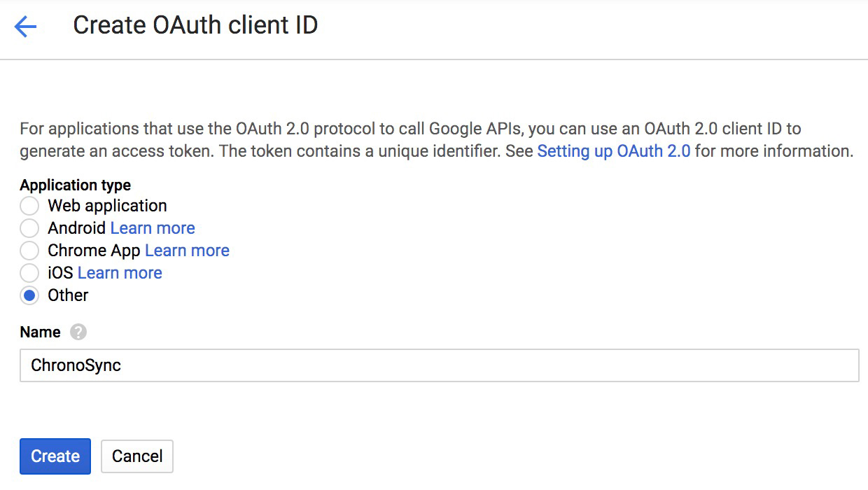868x490 pixels.
Task: Select the Android application type
Action: tap(29, 228)
